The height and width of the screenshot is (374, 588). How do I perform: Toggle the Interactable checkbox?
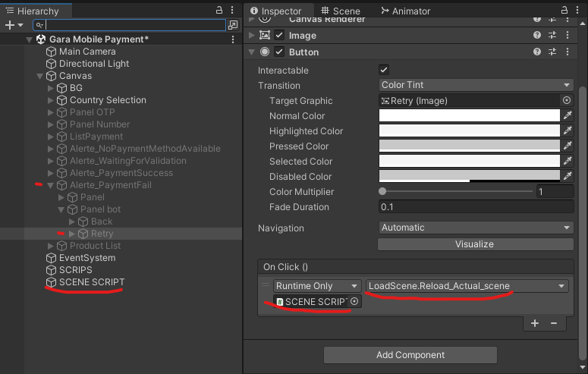384,70
